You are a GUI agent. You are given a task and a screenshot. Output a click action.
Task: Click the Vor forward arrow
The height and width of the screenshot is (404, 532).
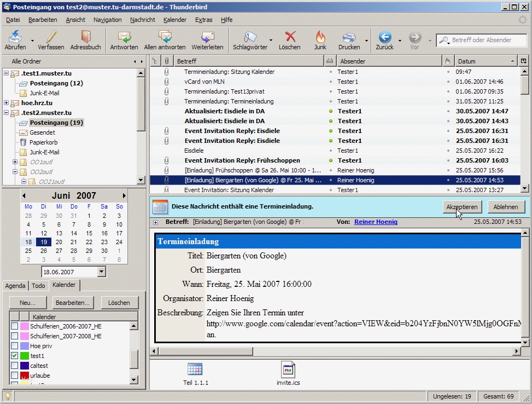tap(414, 40)
